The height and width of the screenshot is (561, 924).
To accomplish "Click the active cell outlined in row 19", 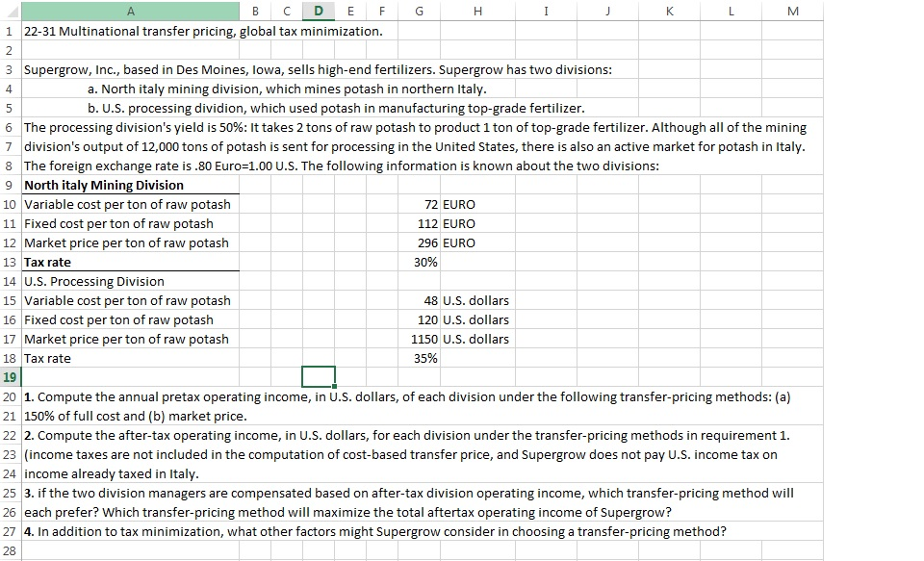I will (x=318, y=376).
